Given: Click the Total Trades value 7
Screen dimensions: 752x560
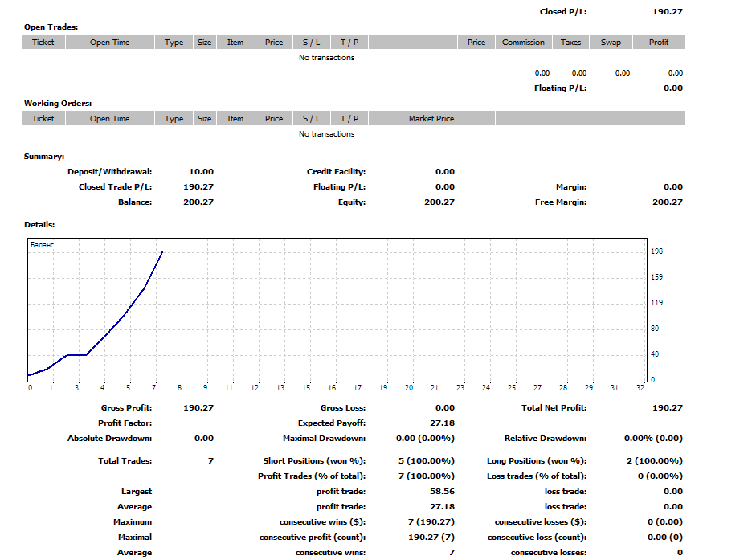Looking at the screenshot, I should (210, 461).
